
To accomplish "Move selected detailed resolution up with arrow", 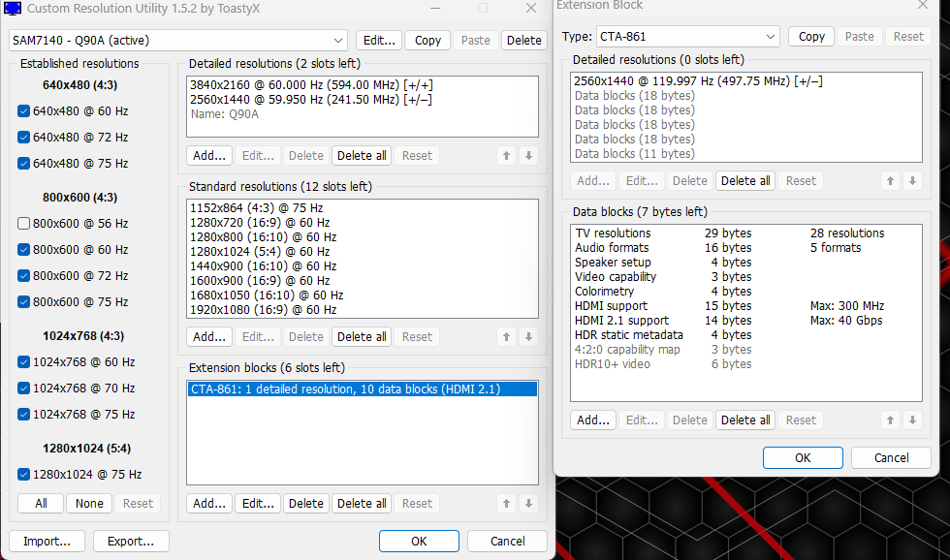I will pyautogui.click(x=505, y=155).
